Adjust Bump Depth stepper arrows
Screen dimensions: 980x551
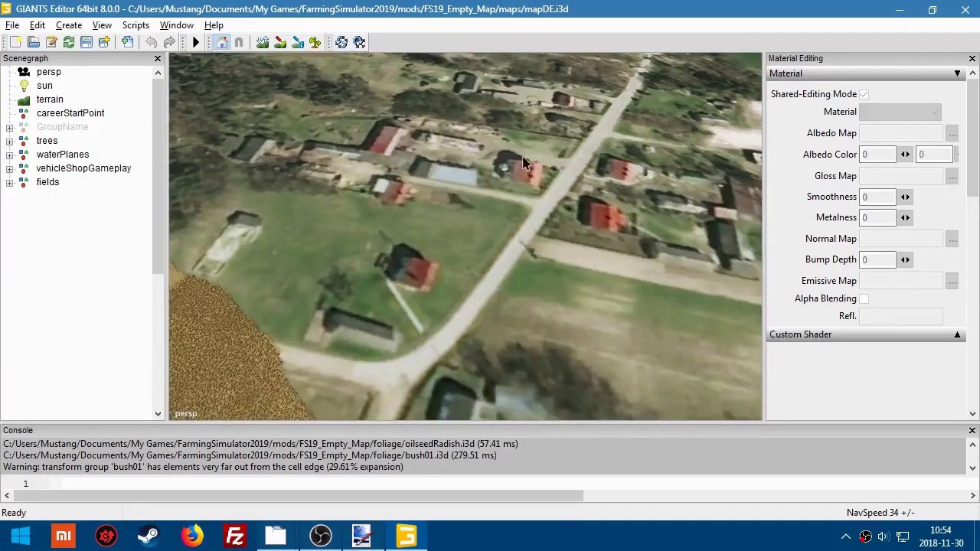coord(905,259)
